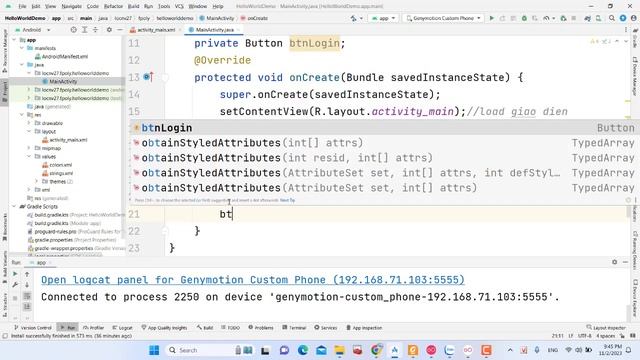640x360 pixels.
Task: Open the Refactor menu
Action: click(x=113, y=7)
